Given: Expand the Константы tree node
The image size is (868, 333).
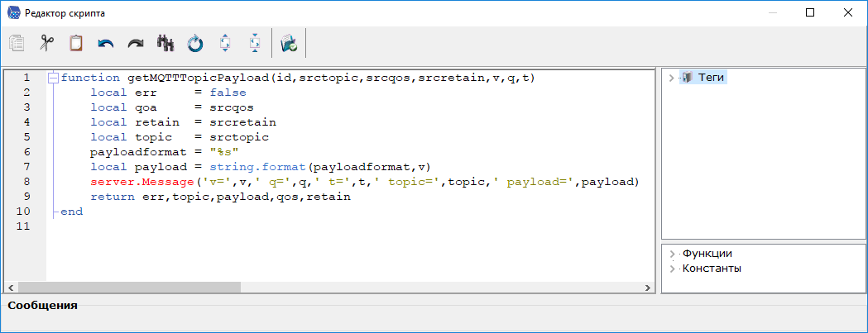Looking at the screenshot, I should pos(672,269).
